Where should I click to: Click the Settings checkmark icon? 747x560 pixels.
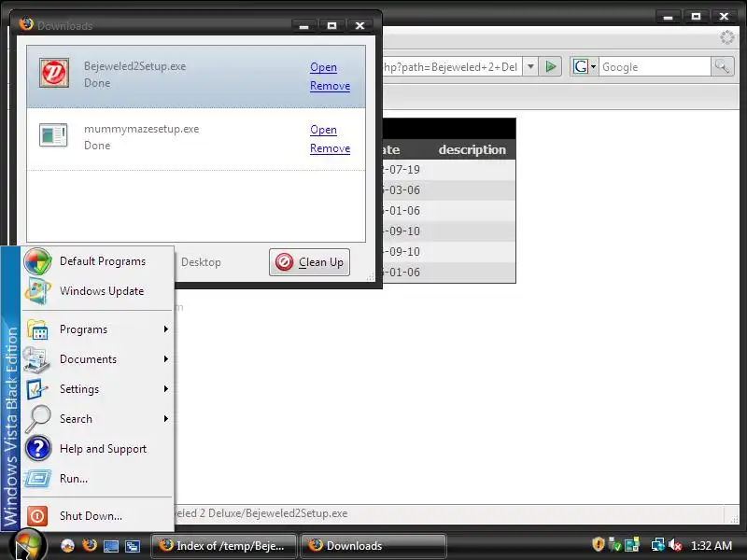(x=36, y=389)
